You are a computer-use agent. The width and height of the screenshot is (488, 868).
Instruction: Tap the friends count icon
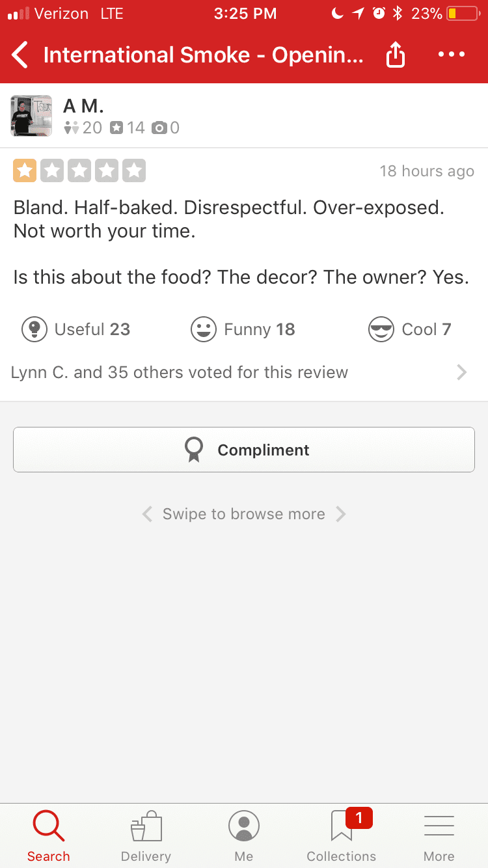[x=71, y=128]
